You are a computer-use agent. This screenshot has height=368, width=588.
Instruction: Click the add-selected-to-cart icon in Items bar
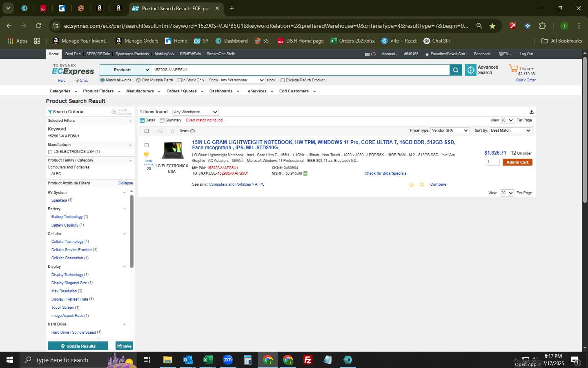(159, 131)
